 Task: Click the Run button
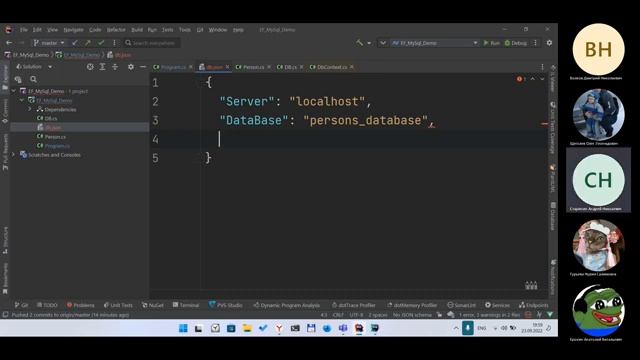(x=492, y=43)
